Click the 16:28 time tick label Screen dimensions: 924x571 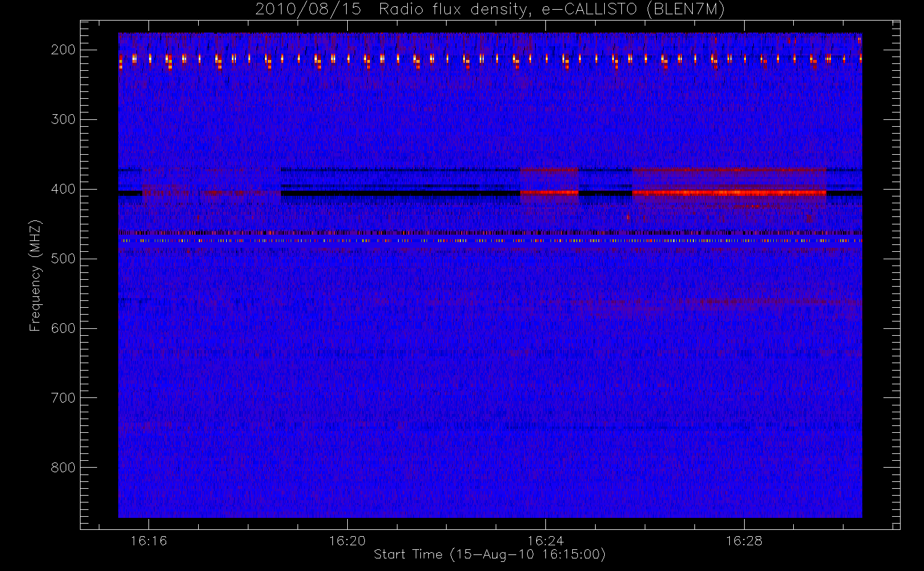coord(744,541)
